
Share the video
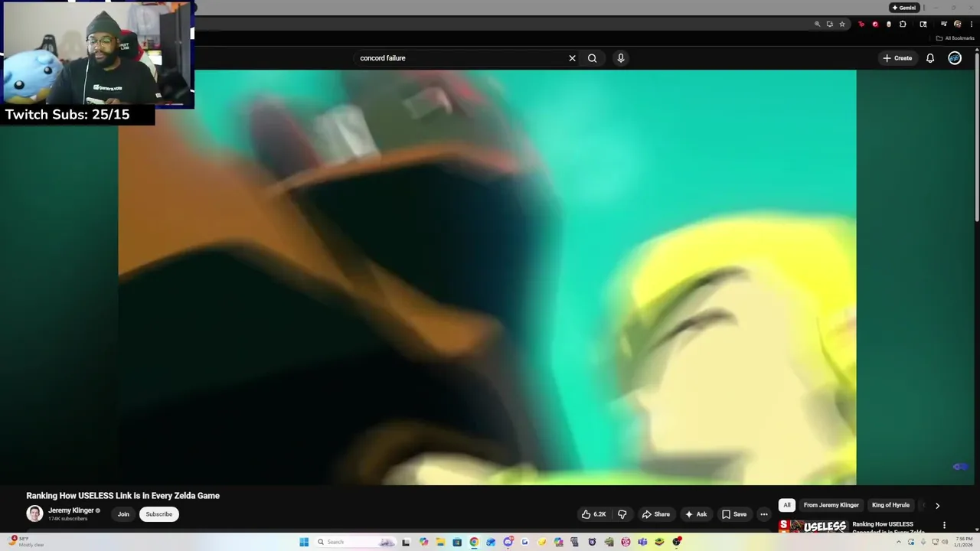pyautogui.click(x=656, y=514)
